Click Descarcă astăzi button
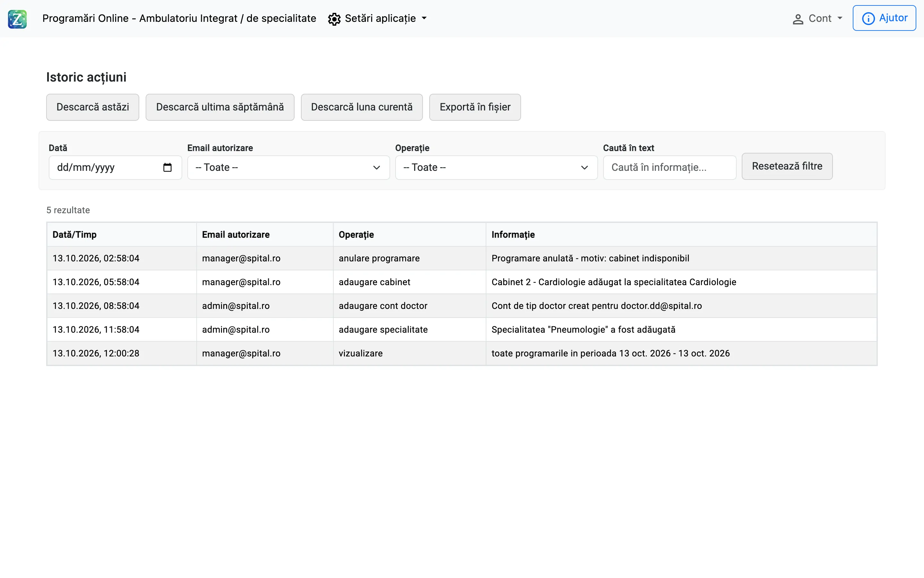 pyautogui.click(x=93, y=107)
